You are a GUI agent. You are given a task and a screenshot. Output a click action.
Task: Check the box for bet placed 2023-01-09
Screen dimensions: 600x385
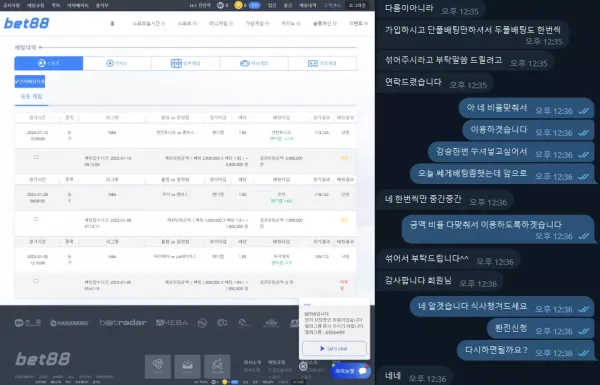[36, 219]
